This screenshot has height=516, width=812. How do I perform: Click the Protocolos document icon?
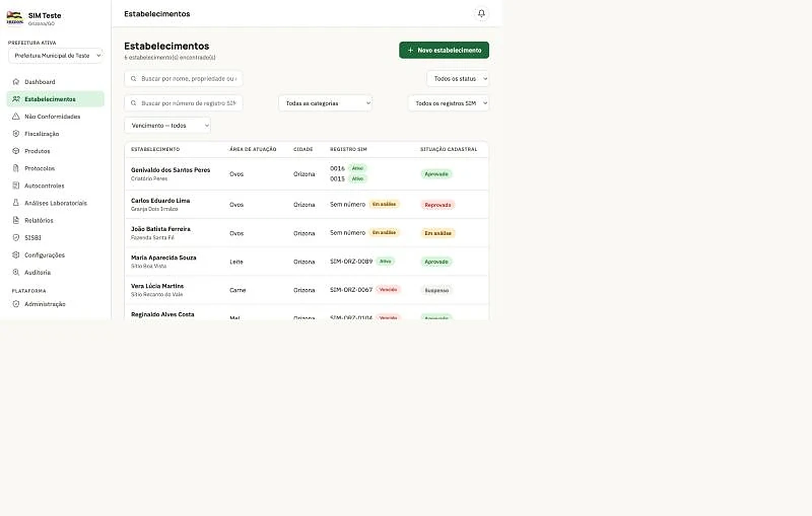point(16,168)
